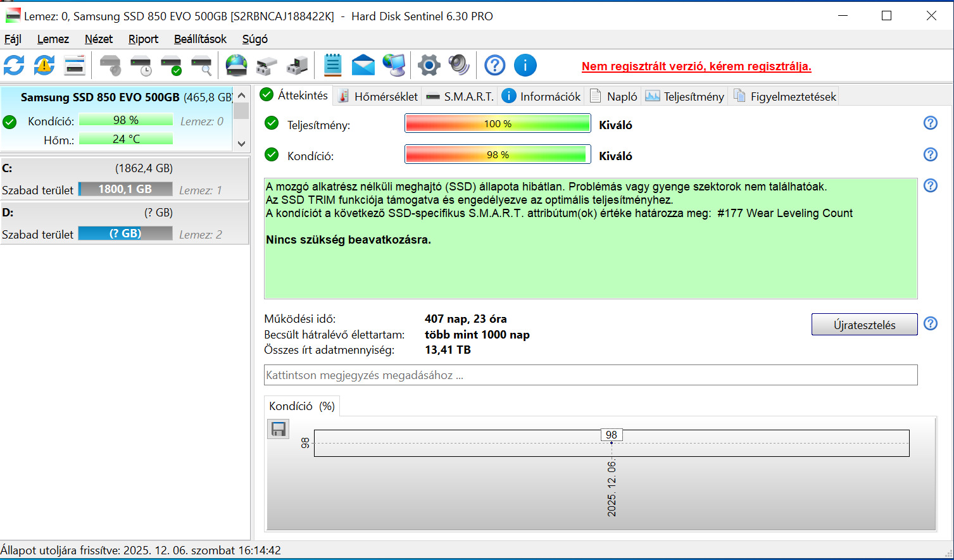Open settings with the gear icon
954x560 pixels.
pos(429,65)
